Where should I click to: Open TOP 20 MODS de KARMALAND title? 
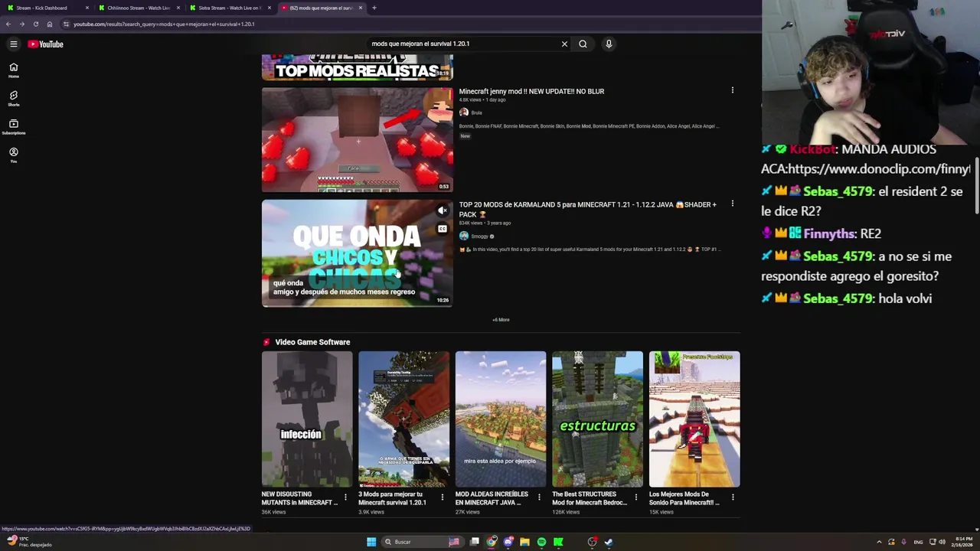[588, 209]
